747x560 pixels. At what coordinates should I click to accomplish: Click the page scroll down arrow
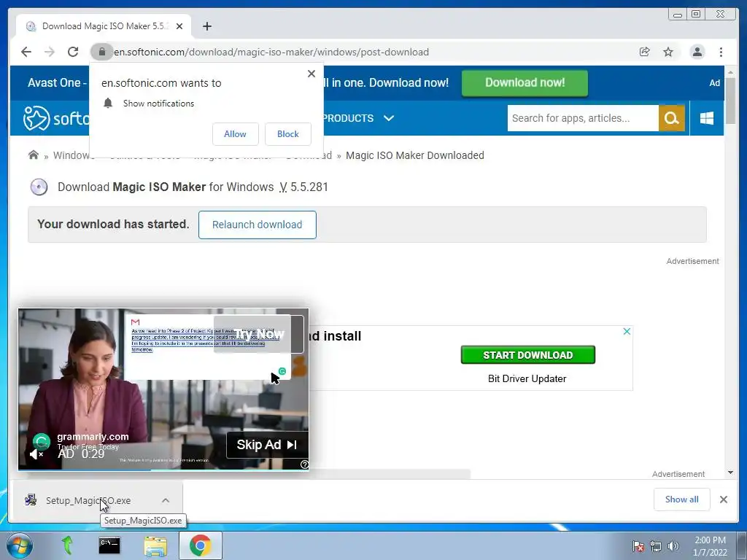[730, 472]
